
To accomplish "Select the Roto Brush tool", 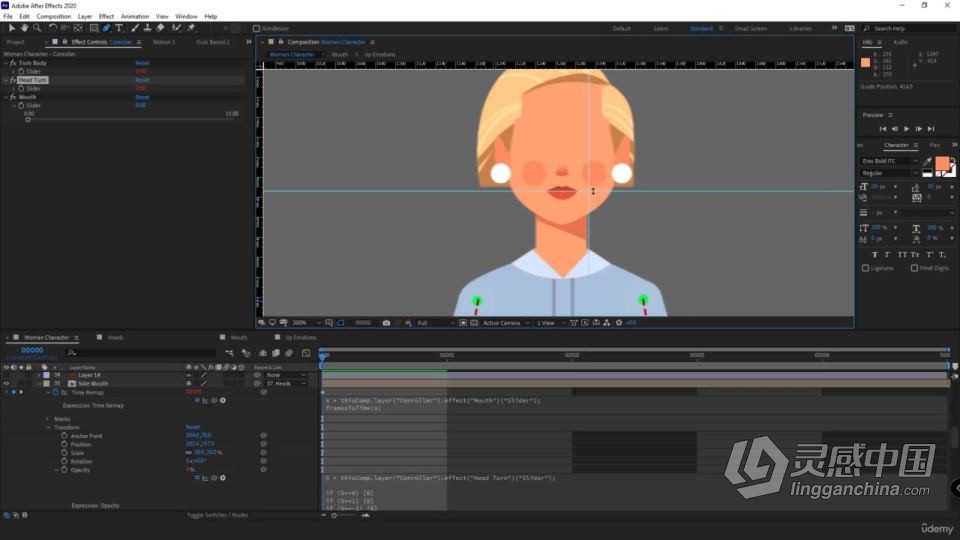I will tap(176, 28).
